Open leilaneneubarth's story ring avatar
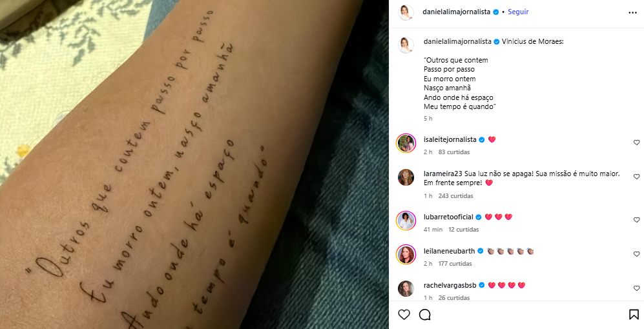 pyautogui.click(x=406, y=255)
